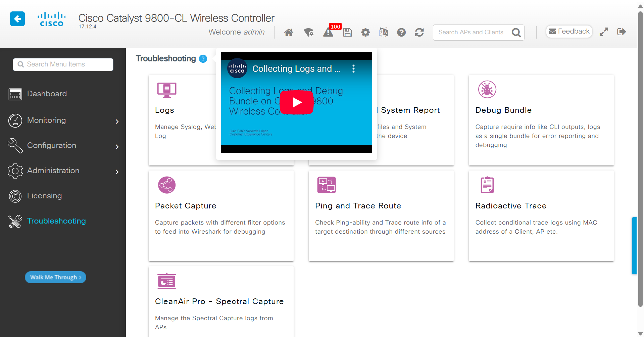Click Packet Capture description text
This screenshot has height=337, width=644.
click(220, 227)
